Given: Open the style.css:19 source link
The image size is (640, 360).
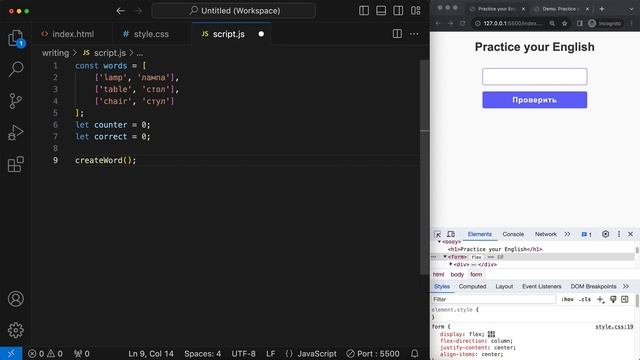Looking at the screenshot, I should pyautogui.click(x=614, y=327).
